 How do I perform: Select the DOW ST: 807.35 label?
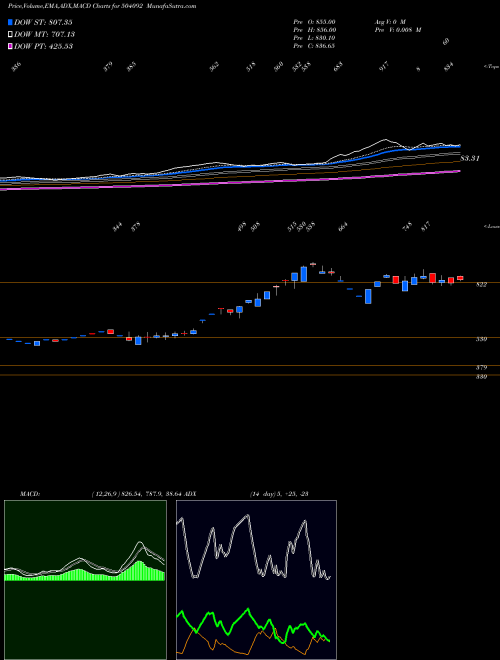click(43, 22)
